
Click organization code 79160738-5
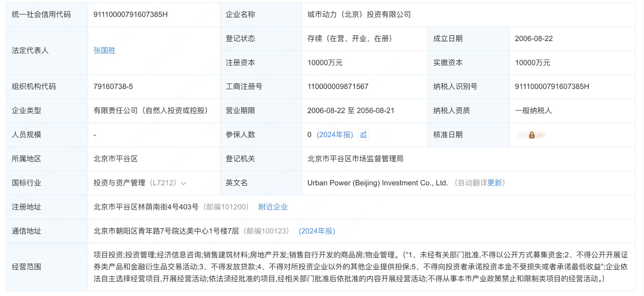pos(113,86)
